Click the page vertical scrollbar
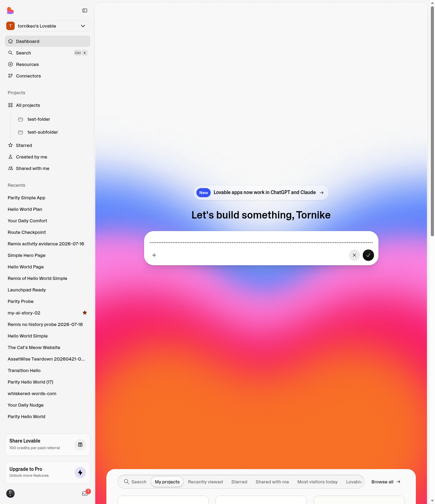This screenshot has width=435, height=504. tap(433, 121)
